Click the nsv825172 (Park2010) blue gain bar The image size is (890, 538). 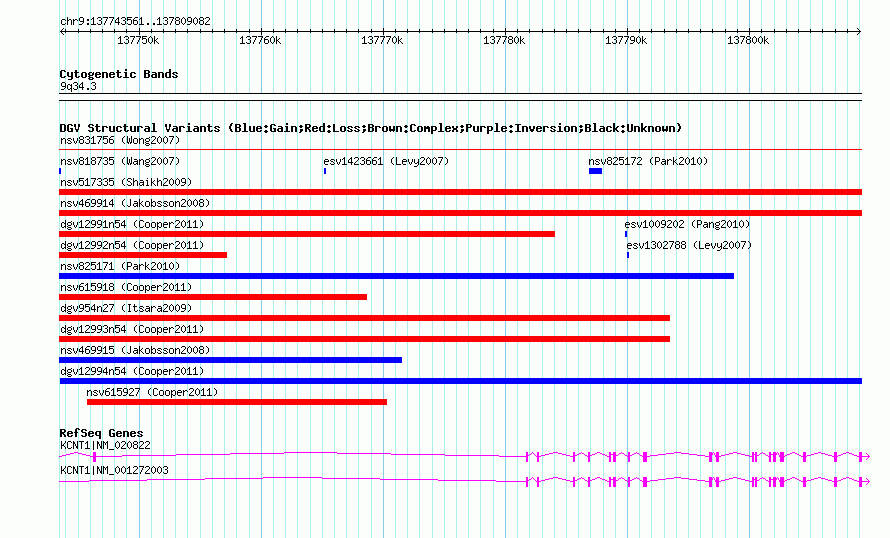point(595,171)
